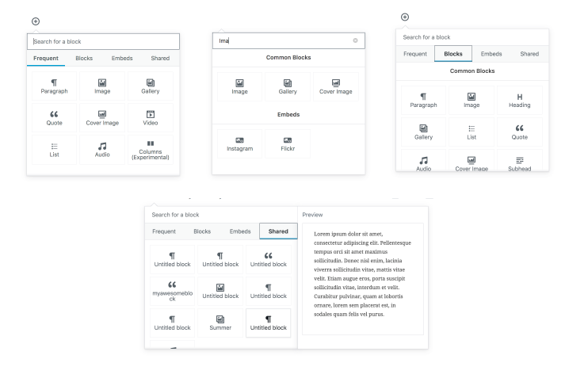The width and height of the screenshot is (588, 382).
Task: Add Audio from the Blocks-tab Common Blocks panel
Action: 423,161
